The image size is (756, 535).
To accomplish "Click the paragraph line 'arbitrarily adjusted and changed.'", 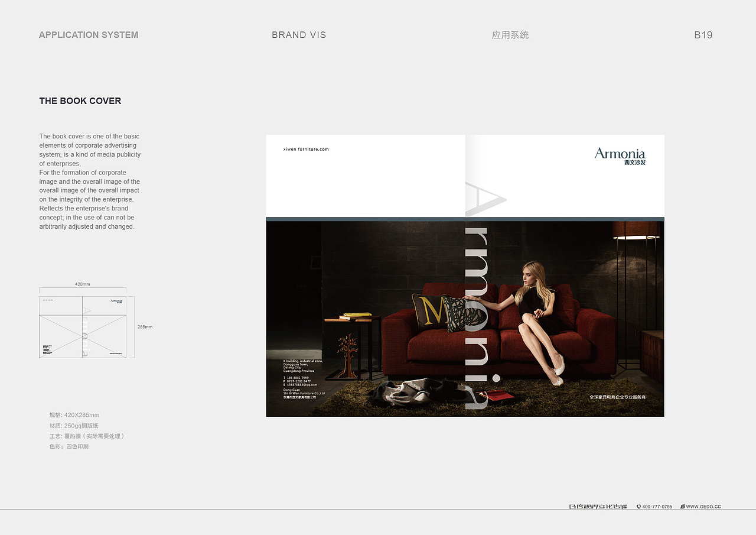I will point(87,226).
